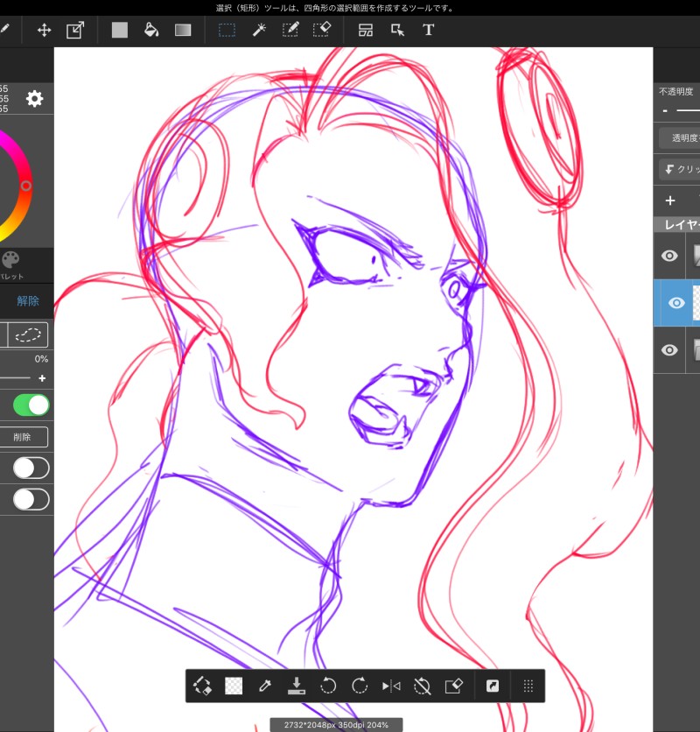This screenshot has width=700, height=732.
Task: Tap the 透明度 protect alpha button
Action: tap(681, 137)
